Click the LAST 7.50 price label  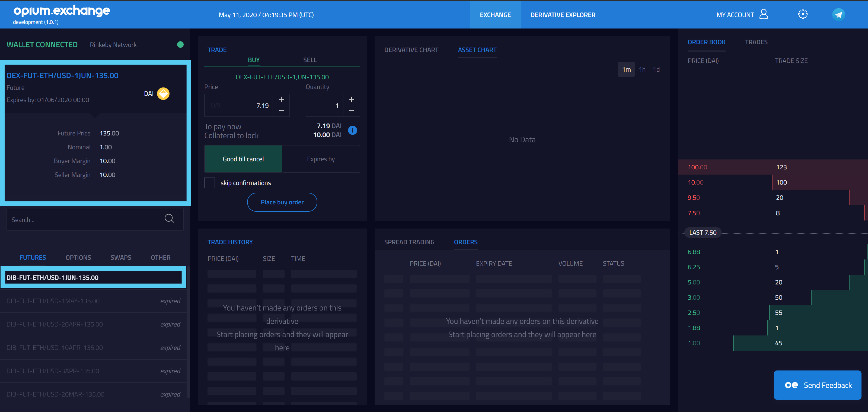pyautogui.click(x=703, y=233)
